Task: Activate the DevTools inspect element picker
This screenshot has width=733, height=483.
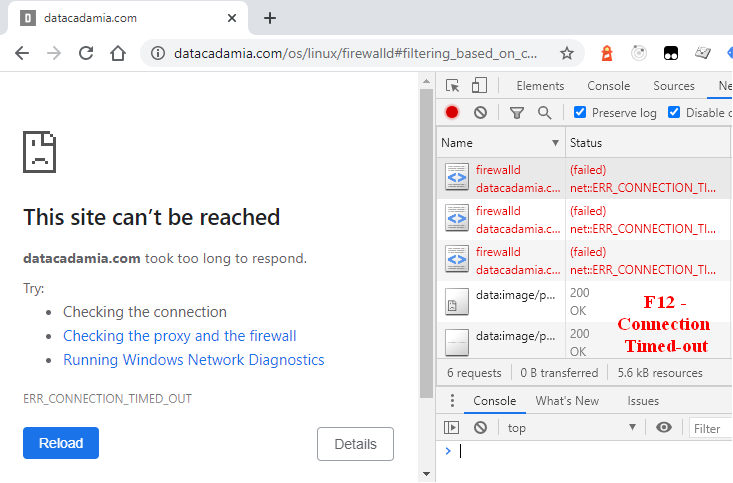Action: coord(453,86)
